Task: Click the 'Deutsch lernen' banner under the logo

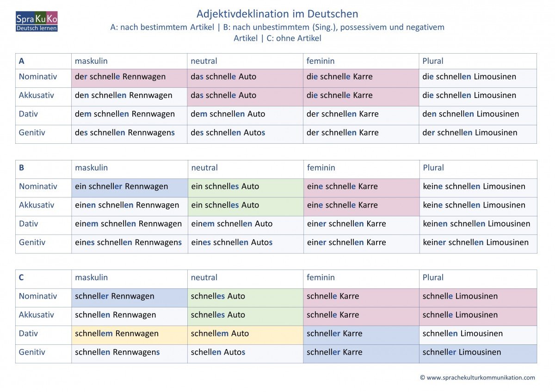Action: click(37, 28)
